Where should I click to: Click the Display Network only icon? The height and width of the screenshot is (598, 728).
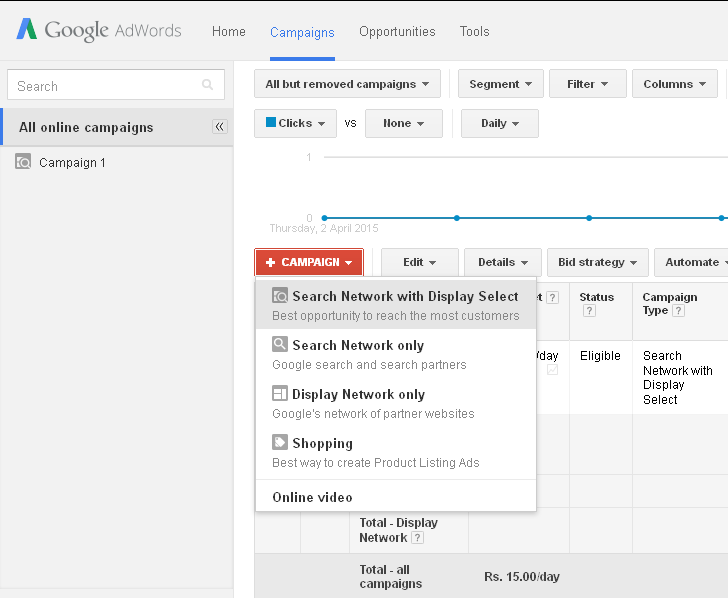pyautogui.click(x=280, y=394)
